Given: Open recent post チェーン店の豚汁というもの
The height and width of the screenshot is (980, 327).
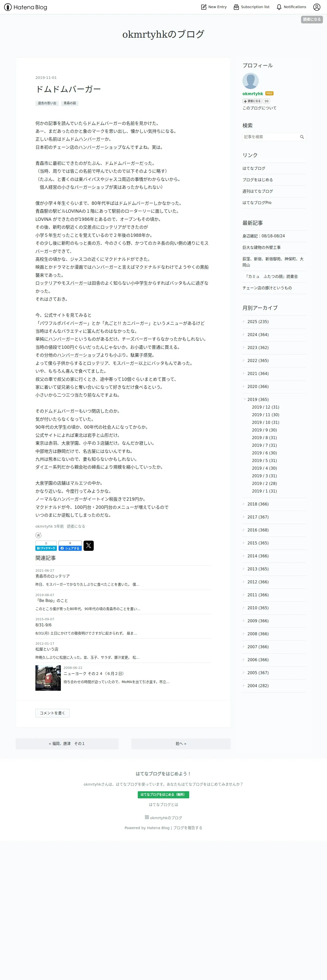Looking at the screenshot, I should tap(267, 287).
